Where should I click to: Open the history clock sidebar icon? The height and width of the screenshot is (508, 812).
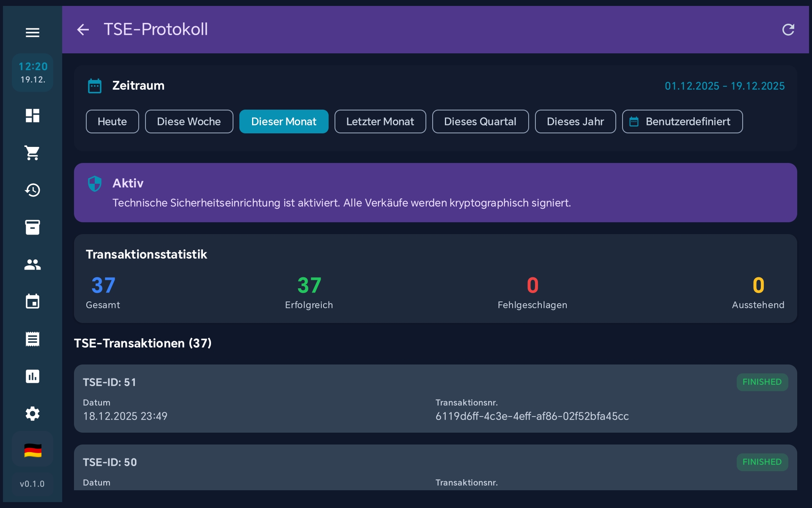pos(33,190)
